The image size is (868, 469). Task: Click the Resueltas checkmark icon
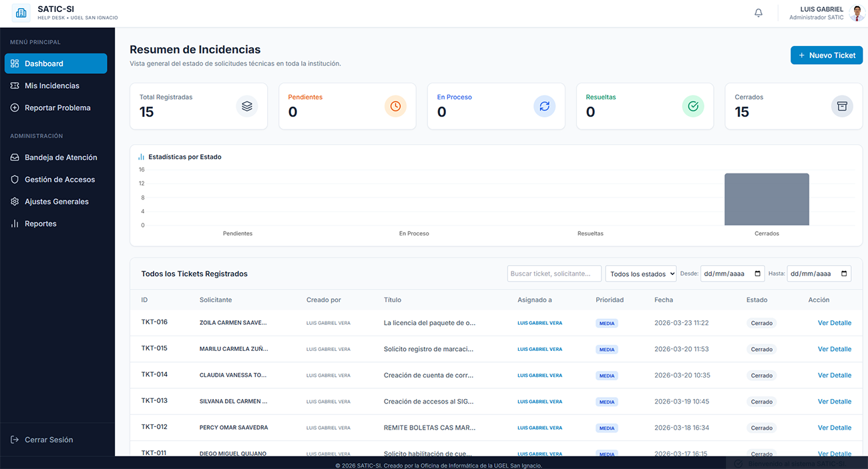click(693, 106)
